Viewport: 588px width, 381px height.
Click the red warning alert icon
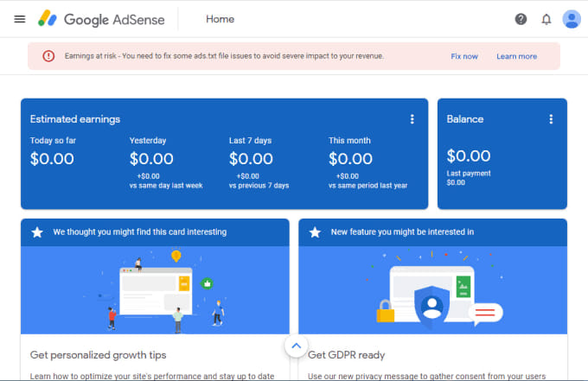(48, 56)
